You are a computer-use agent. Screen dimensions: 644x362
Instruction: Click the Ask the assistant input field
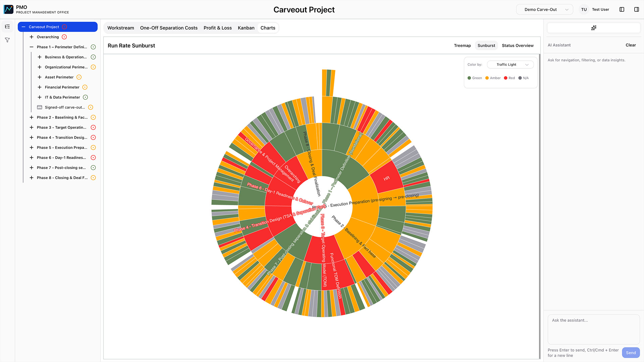tap(593, 329)
